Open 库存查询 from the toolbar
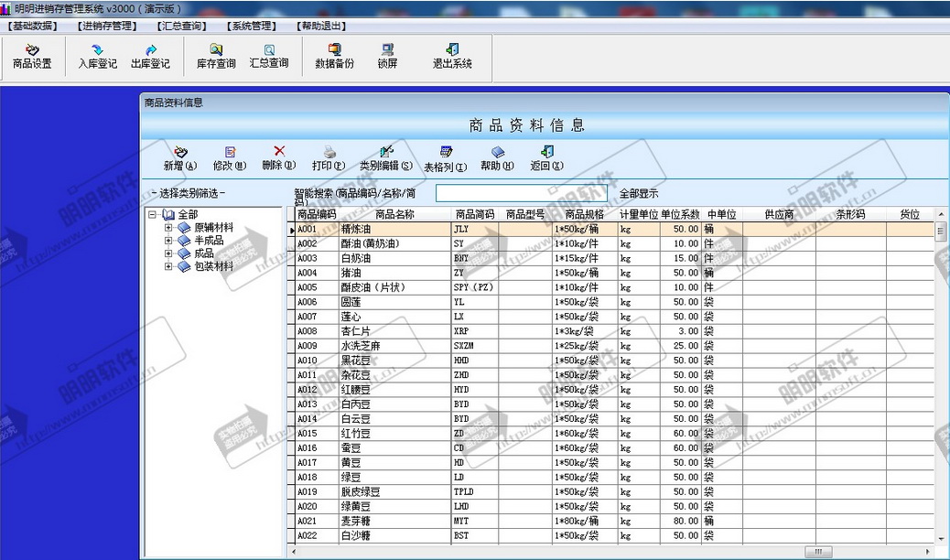The image size is (950, 560). click(216, 56)
